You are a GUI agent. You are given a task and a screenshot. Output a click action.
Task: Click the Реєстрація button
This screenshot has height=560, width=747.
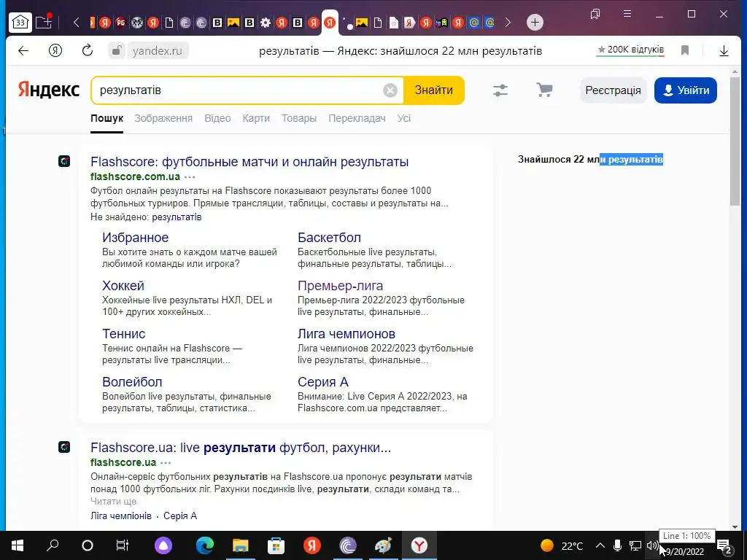pos(613,90)
